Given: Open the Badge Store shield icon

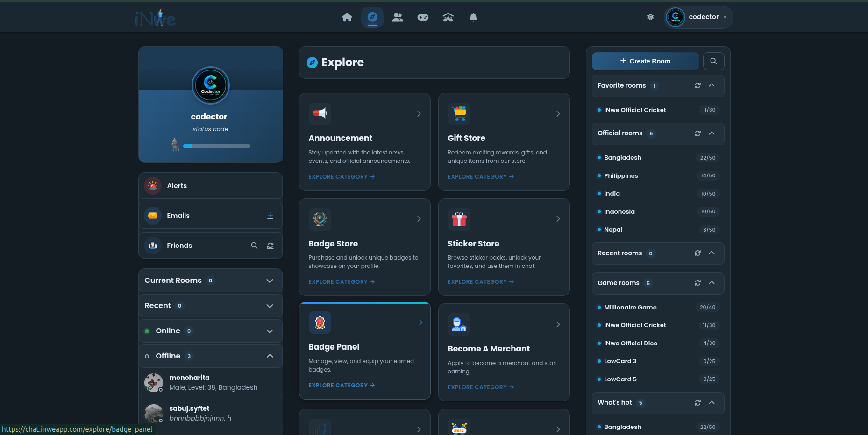Looking at the screenshot, I should pos(320,219).
